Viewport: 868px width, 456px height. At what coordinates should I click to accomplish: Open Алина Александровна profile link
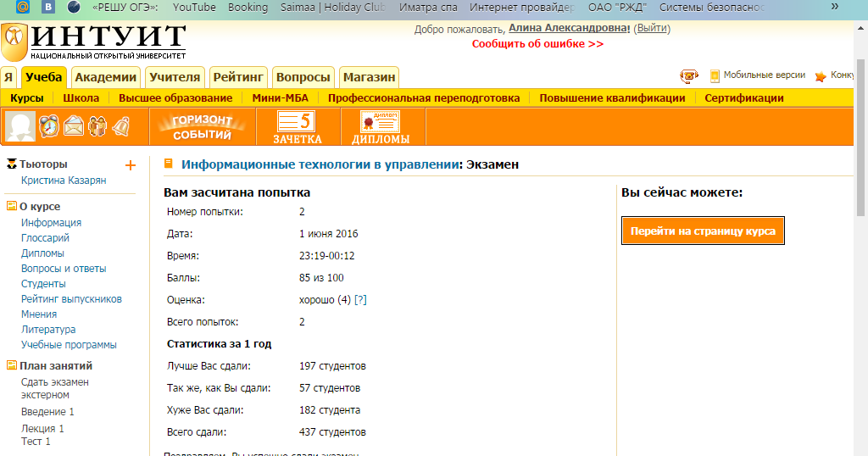[x=569, y=28]
